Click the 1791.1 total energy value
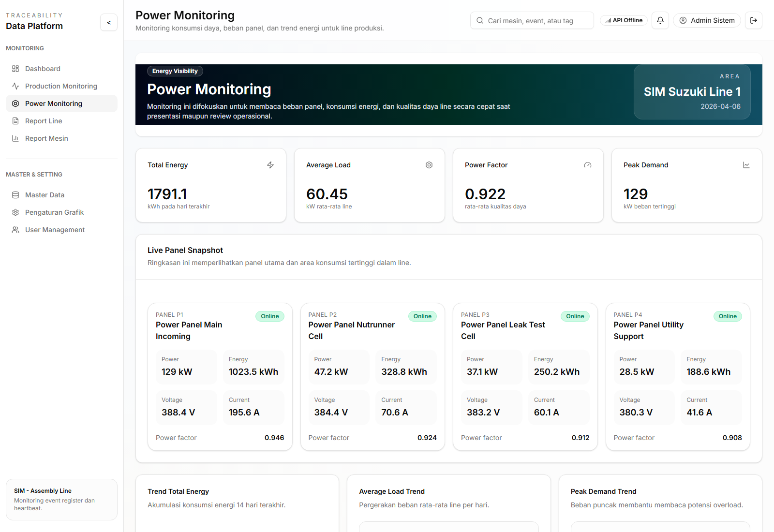774x532 pixels. click(167, 194)
